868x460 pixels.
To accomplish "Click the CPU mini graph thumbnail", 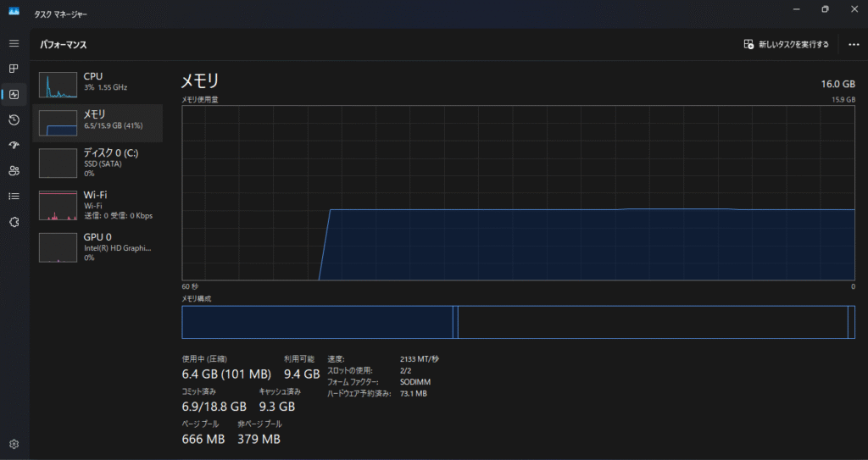I will (x=58, y=85).
